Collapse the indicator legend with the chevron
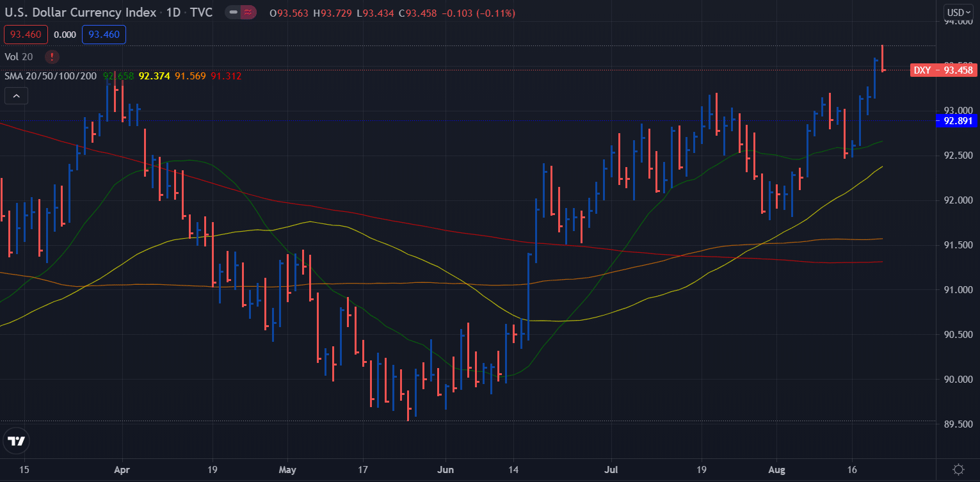Image resolution: width=980 pixels, height=482 pixels. 16,96
